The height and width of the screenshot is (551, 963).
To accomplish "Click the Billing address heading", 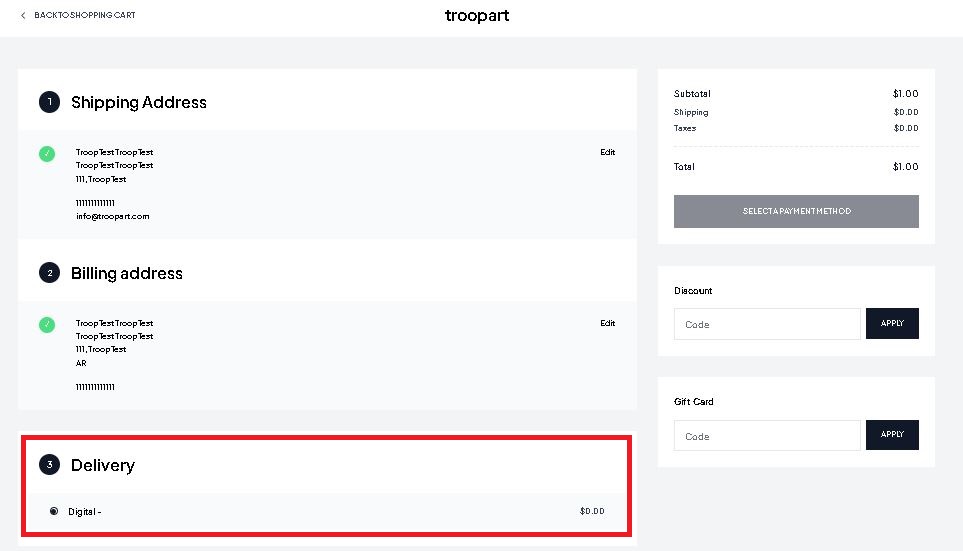I will click(127, 273).
